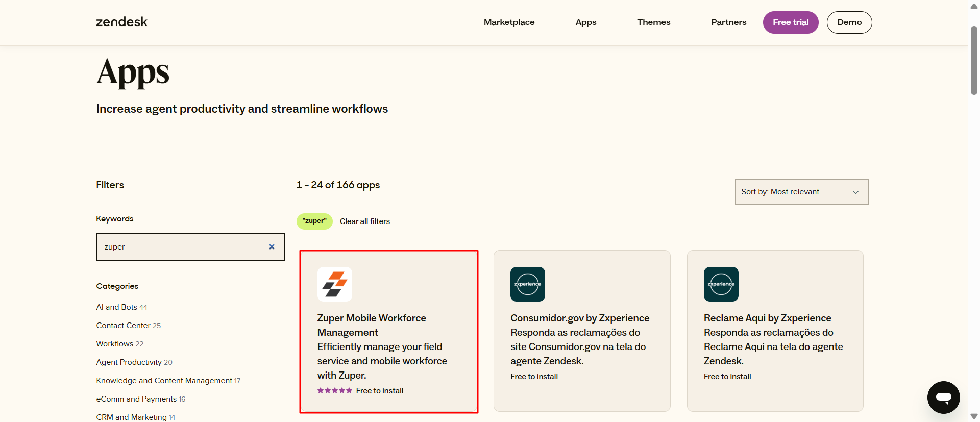The image size is (980, 422).
Task: Filter by AI and Bots category
Action: coord(121,307)
